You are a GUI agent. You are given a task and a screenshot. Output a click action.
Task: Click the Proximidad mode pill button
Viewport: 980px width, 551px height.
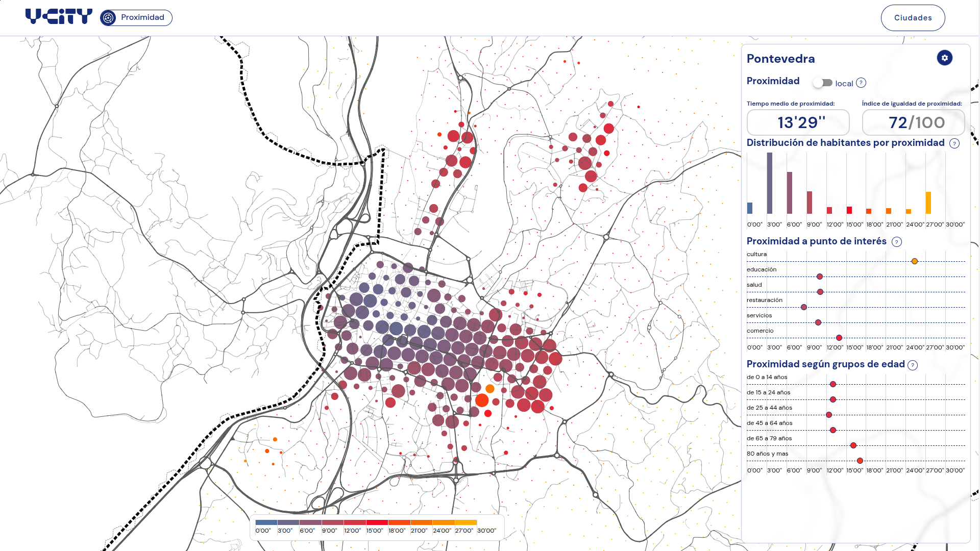click(x=136, y=18)
